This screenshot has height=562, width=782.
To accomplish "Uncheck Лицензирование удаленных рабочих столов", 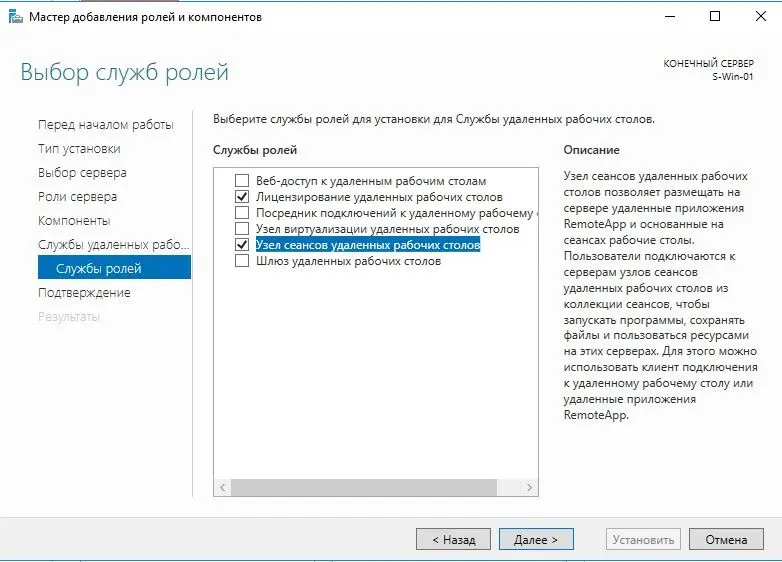I will [241, 197].
